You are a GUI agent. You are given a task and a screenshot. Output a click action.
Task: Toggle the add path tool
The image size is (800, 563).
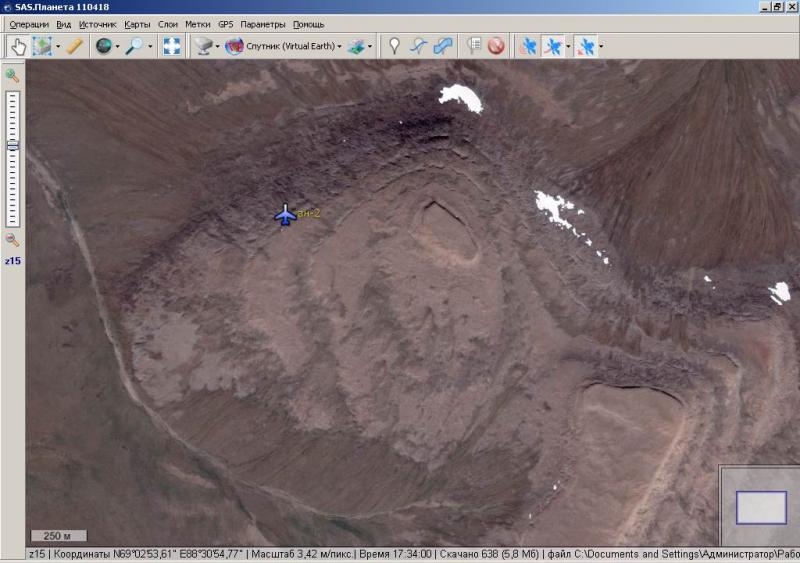(x=420, y=46)
